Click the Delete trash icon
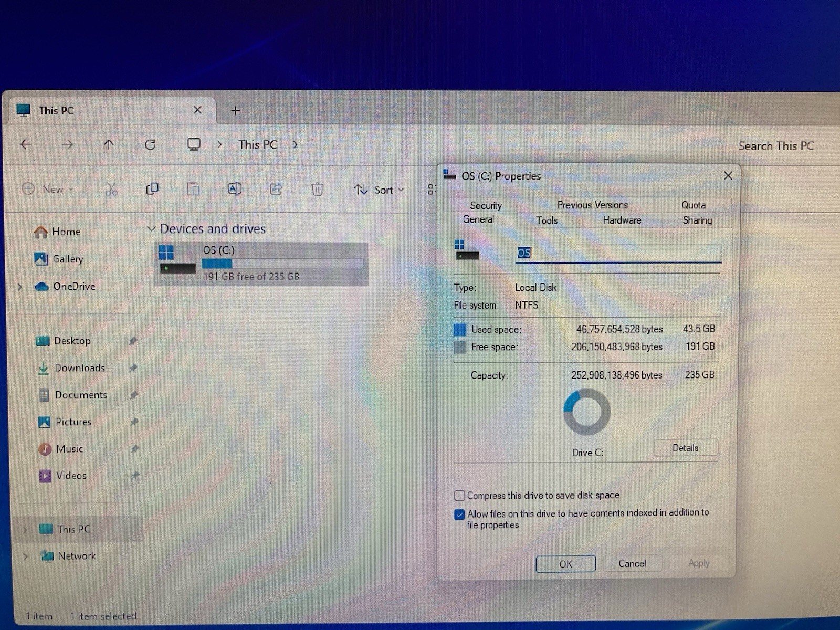Image resolution: width=840 pixels, height=630 pixels. click(317, 189)
